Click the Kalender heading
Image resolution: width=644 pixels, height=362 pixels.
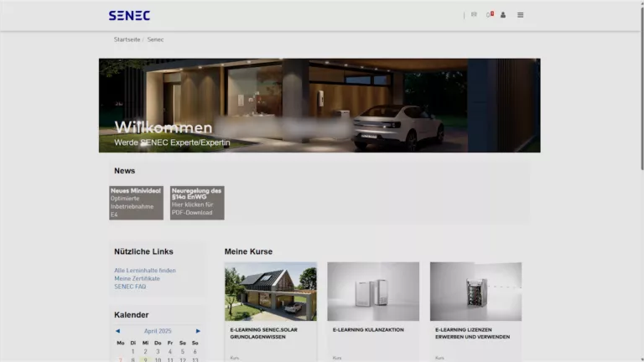coord(132,315)
